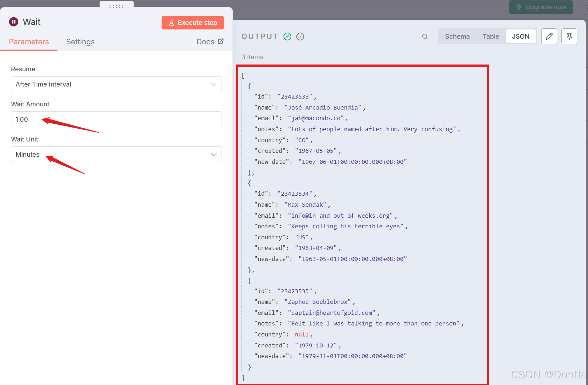Click new-date "1979-11-01T00:00:00.000+08:00"
The image size is (588, 385).
tap(353, 356)
